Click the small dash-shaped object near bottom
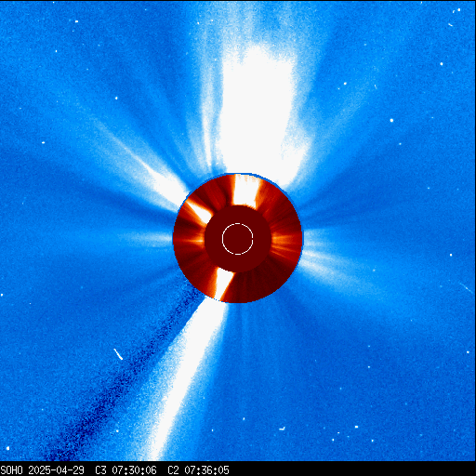 (282, 429)
